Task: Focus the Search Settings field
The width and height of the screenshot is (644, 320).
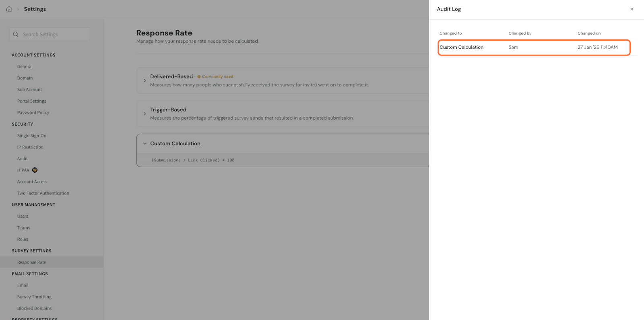Action: pyautogui.click(x=54, y=35)
